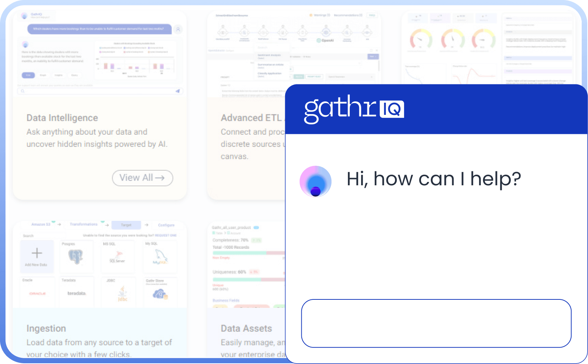Click the Teradata logo tile
588x364 pixels.
(77, 293)
